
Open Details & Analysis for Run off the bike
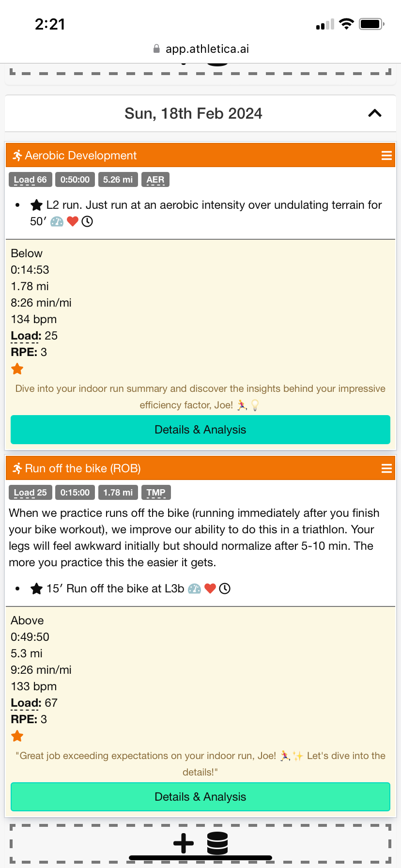click(x=200, y=797)
